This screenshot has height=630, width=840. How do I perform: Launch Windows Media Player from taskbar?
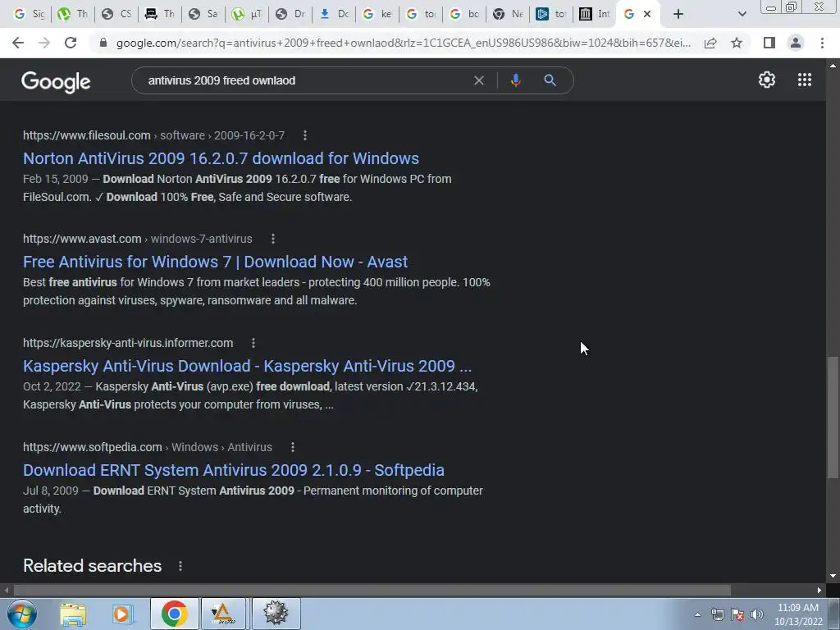(121, 614)
